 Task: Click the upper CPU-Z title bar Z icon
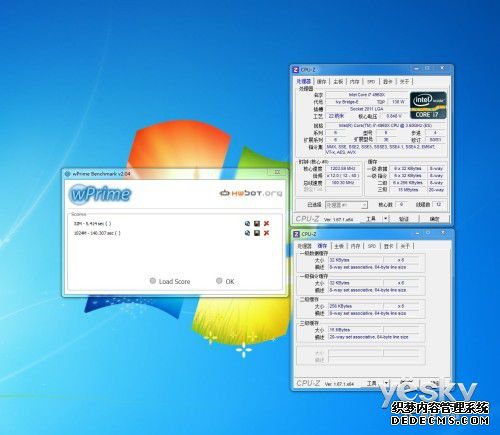(x=296, y=69)
